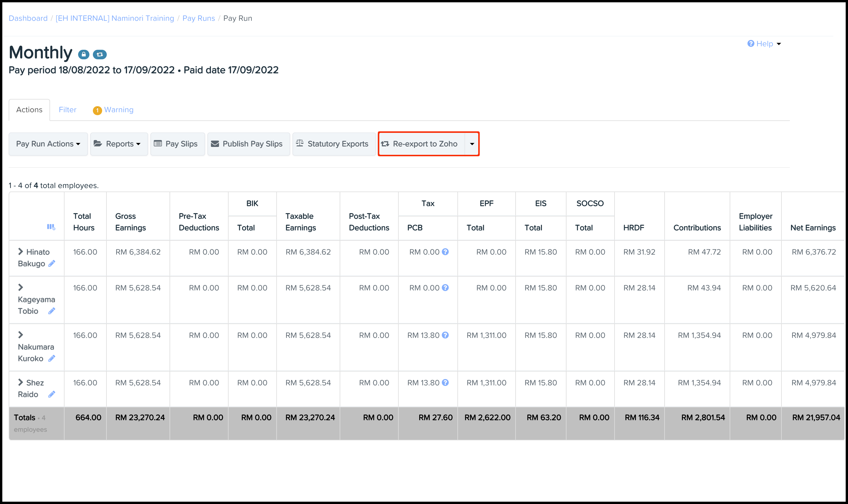This screenshot has width=848, height=504.
Task: Open the Pay Run Actions dropdown
Action: (x=48, y=144)
